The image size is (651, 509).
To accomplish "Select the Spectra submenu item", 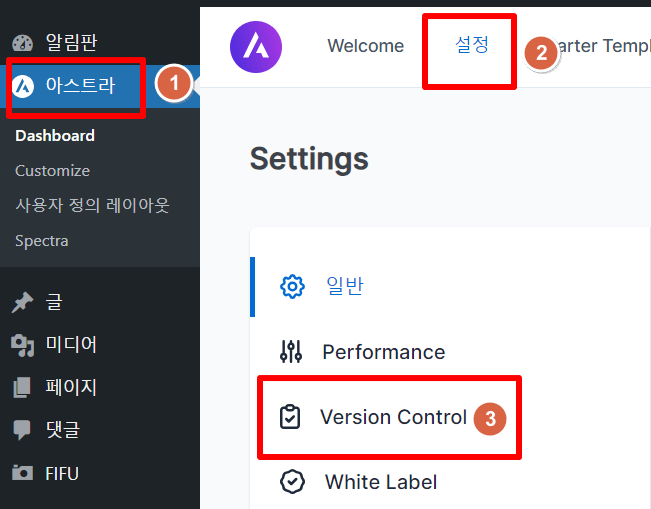I will tap(42, 241).
